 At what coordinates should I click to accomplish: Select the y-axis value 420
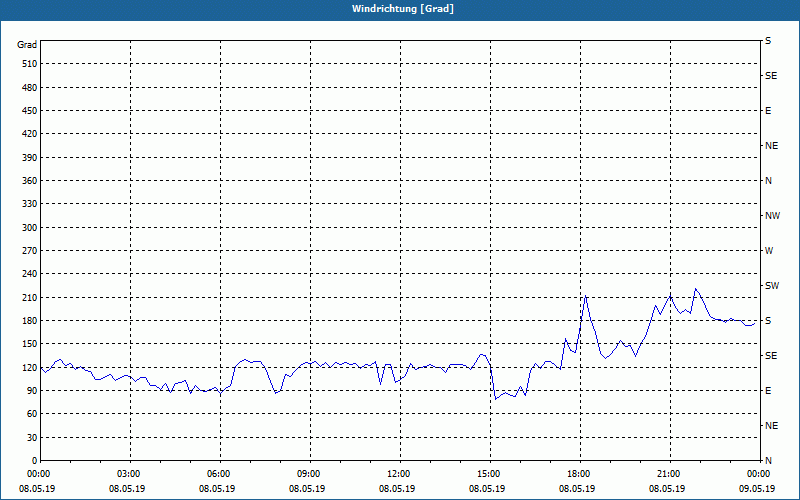point(30,134)
